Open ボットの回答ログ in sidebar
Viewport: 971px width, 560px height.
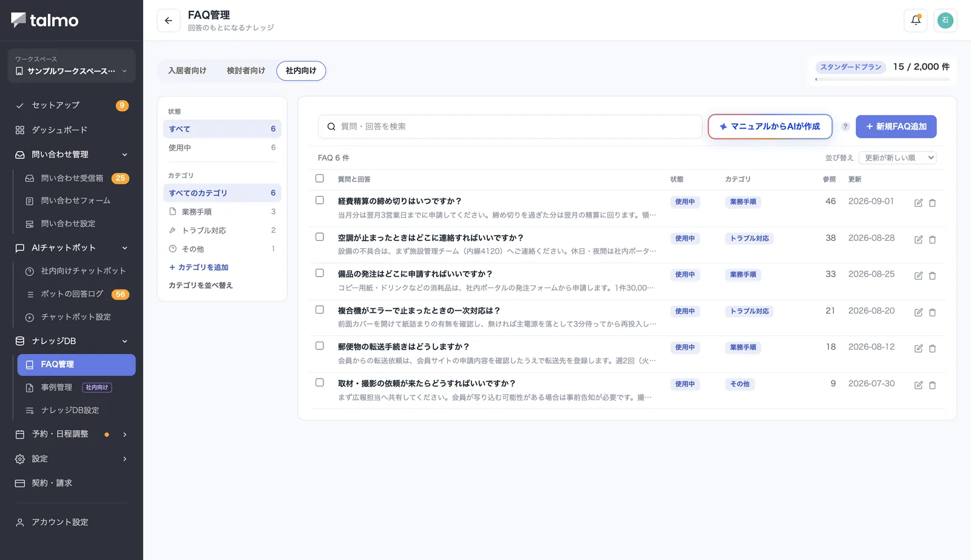coord(76,294)
